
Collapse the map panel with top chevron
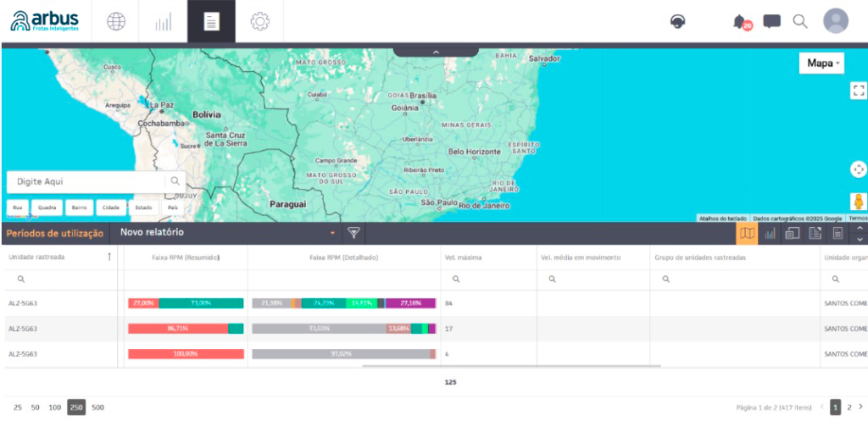[x=436, y=52]
